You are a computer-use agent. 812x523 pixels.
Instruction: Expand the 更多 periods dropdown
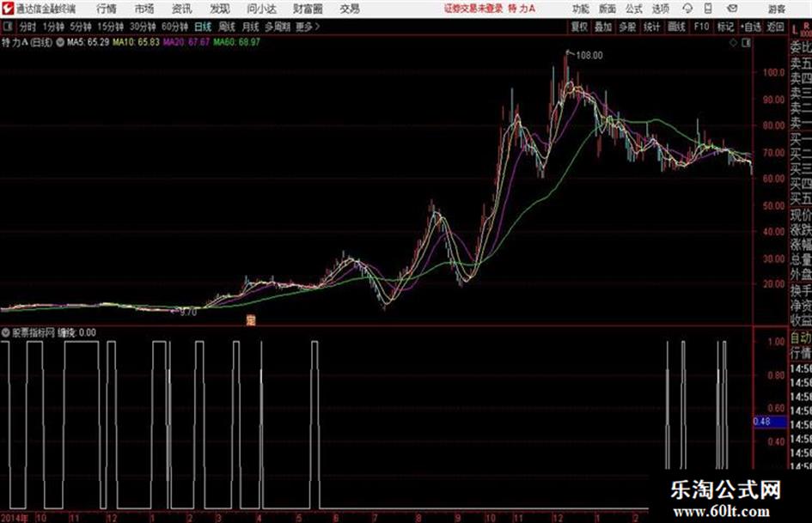tap(308, 27)
